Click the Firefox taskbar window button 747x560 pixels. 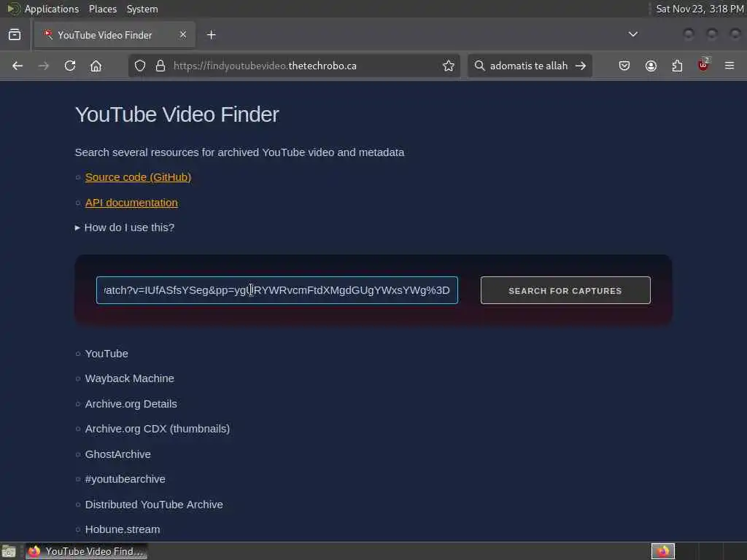coord(87,551)
